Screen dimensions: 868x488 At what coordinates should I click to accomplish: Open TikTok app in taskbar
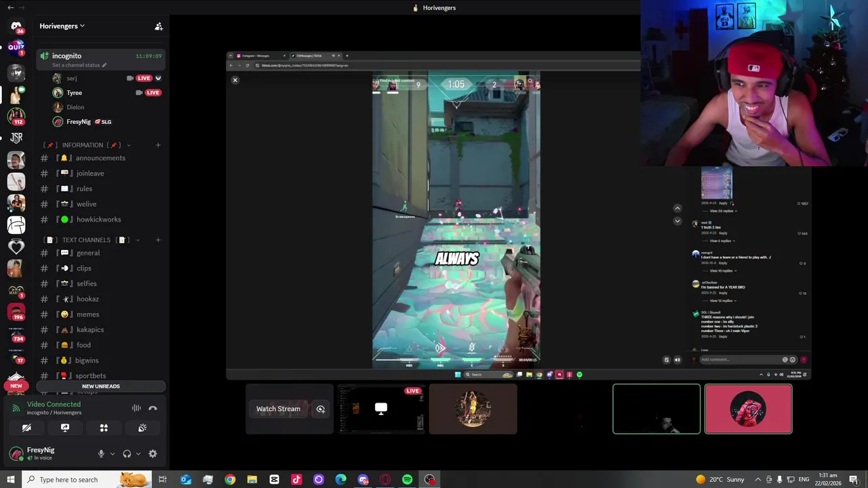(296, 479)
